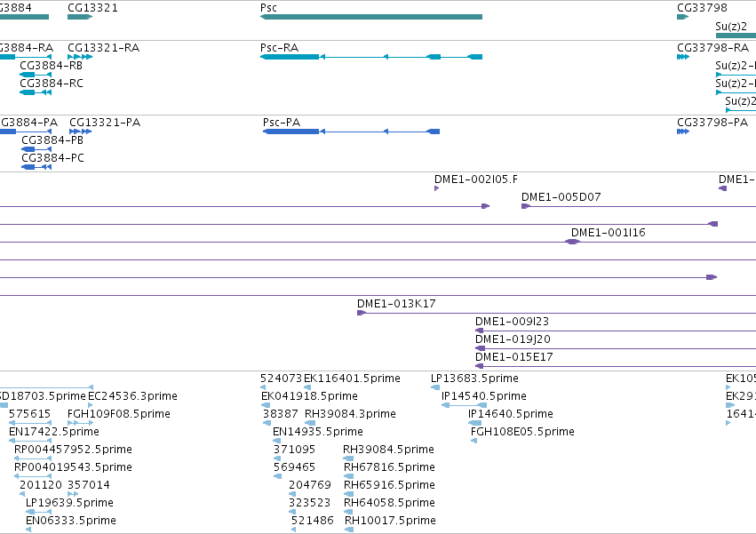The width and height of the screenshot is (756, 534).
Task: Click the DME1-009I23 clone label
Action: coord(512,322)
